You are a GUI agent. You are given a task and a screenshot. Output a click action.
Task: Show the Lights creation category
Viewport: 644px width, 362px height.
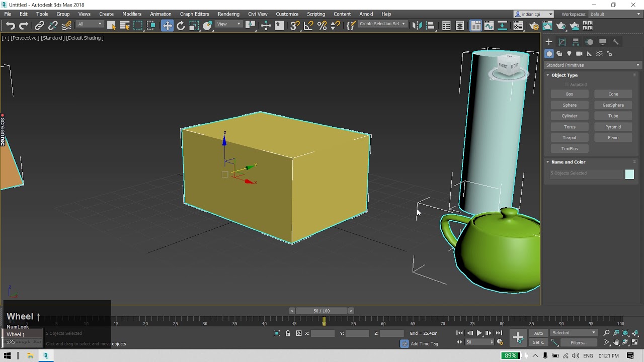pos(569,54)
